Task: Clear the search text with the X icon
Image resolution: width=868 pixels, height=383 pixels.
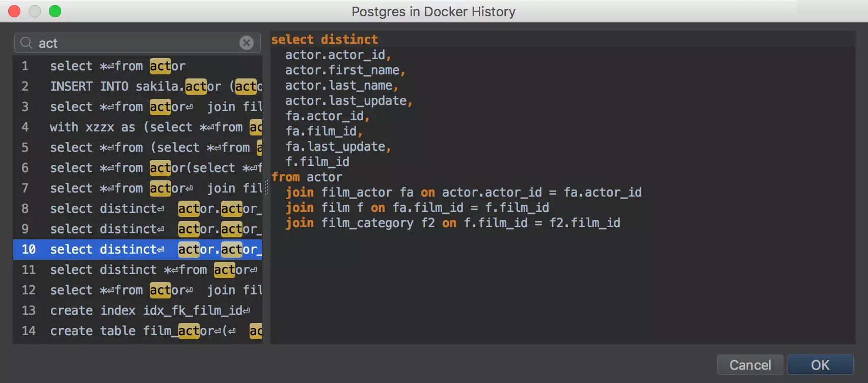Action: [x=247, y=43]
